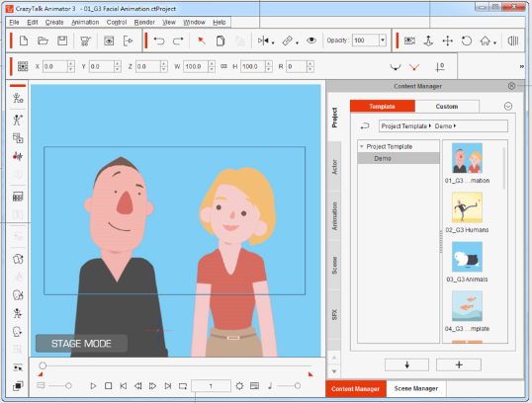
Task: Click the Opacity value field
Action: pyautogui.click(x=366, y=40)
